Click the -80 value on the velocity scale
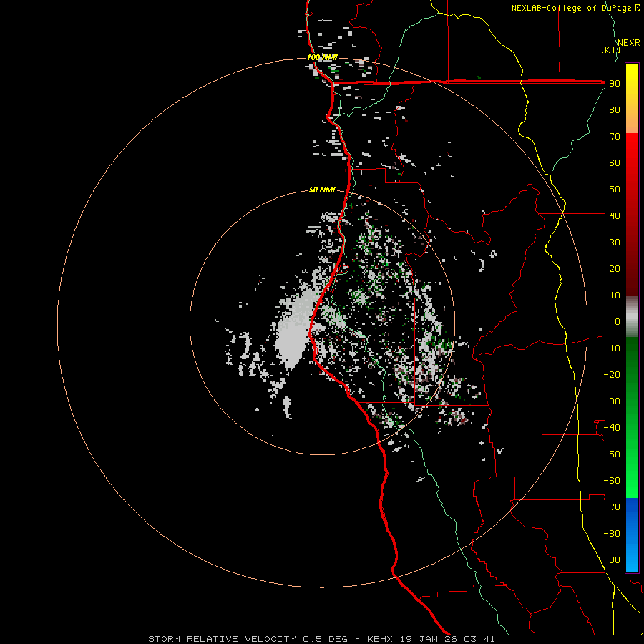The image size is (644, 644). pos(612,534)
